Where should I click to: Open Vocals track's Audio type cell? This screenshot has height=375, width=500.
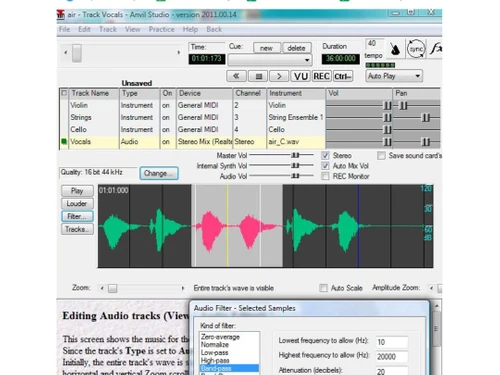(139, 142)
